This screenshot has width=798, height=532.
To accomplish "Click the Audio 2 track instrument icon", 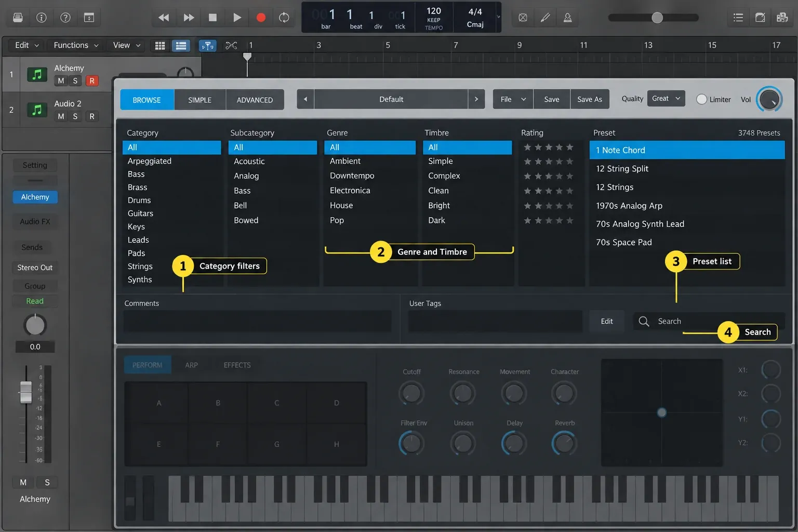I will tap(37, 110).
